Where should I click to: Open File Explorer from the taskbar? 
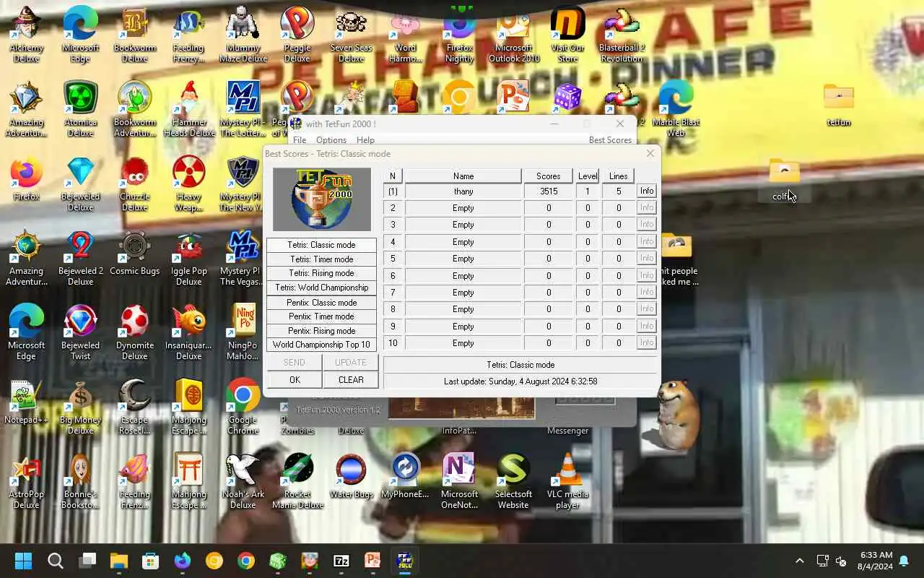[x=119, y=561]
